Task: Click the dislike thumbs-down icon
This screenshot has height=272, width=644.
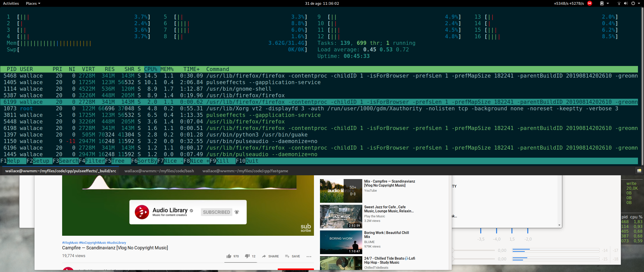Action: [x=247, y=256]
